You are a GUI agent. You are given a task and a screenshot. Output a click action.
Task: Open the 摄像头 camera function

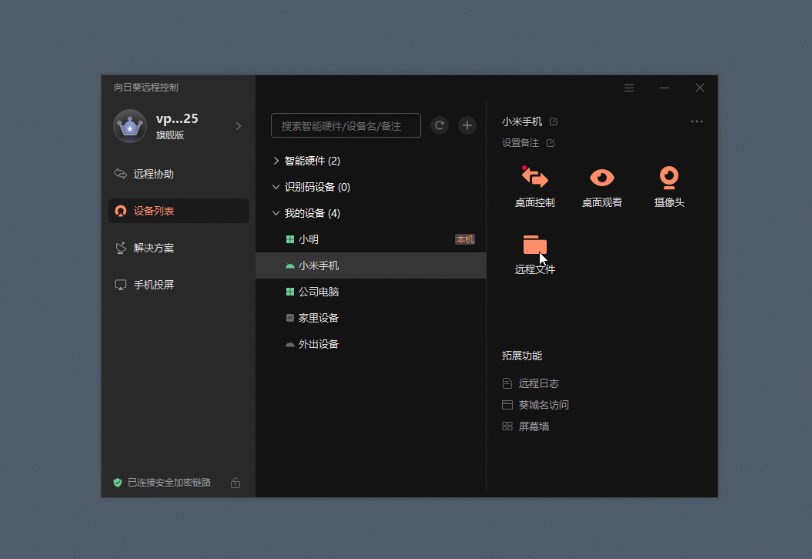[x=669, y=187]
